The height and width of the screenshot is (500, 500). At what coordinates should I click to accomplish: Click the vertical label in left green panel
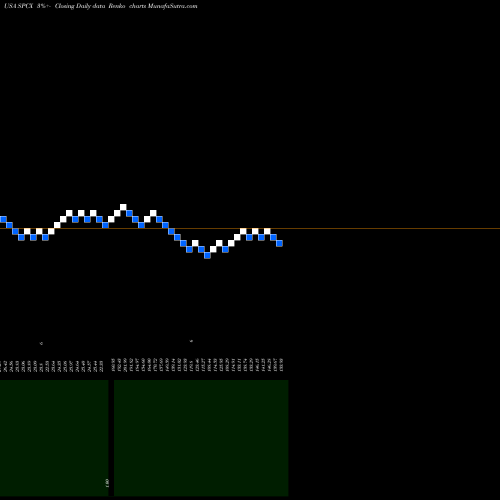coord(107,483)
